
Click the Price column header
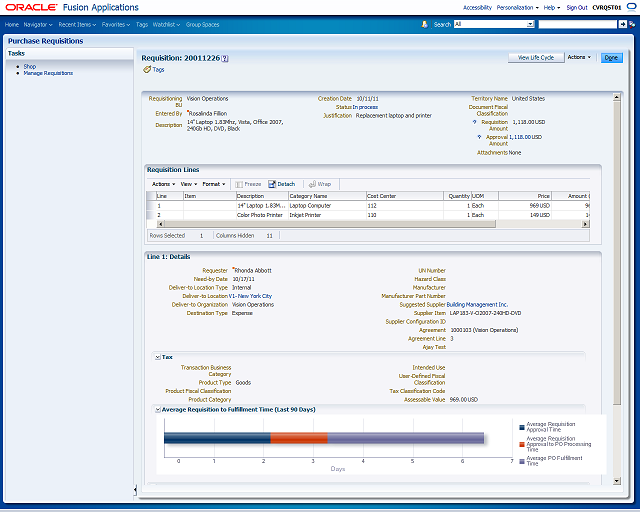tap(525, 196)
